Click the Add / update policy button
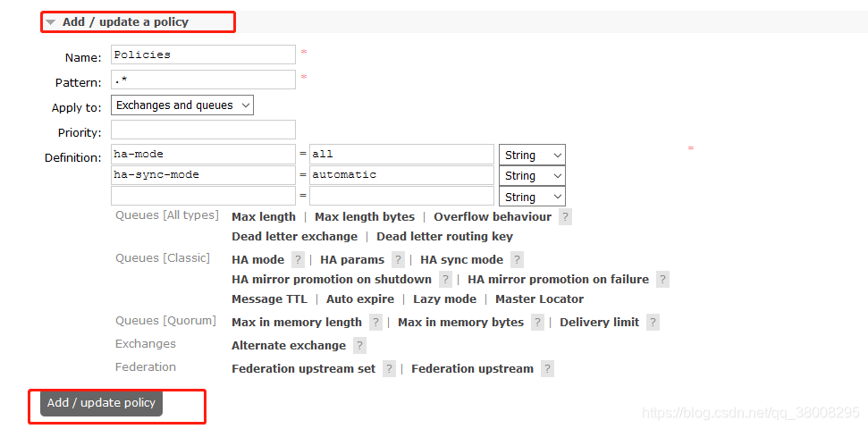 [x=101, y=403]
